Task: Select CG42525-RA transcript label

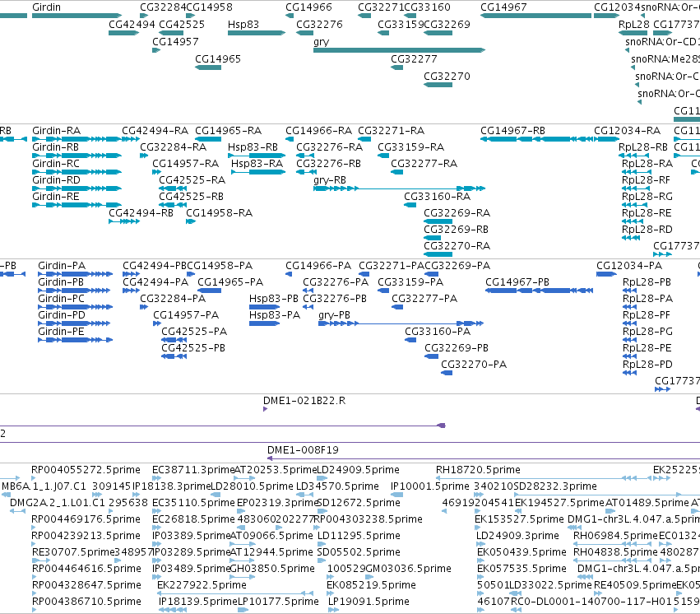Action: 192,180
